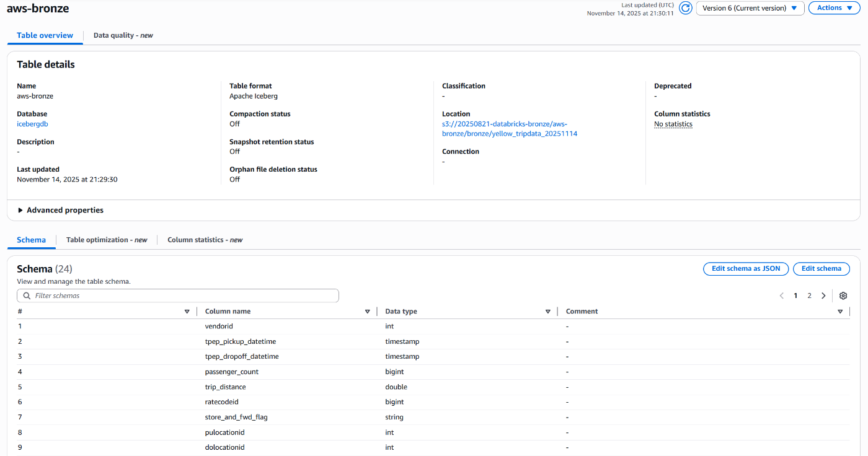
Task: Open the S3 location link
Action: tap(510, 129)
